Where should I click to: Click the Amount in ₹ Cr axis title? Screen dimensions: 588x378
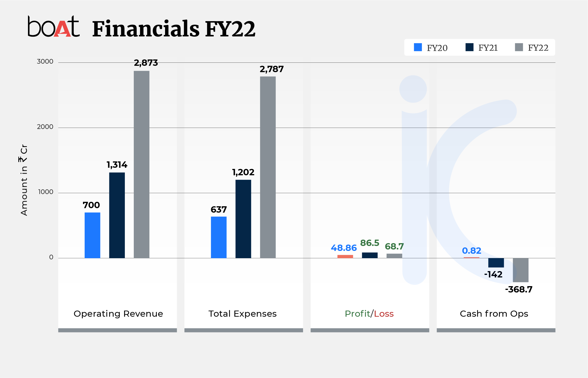[x=23, y=180]
